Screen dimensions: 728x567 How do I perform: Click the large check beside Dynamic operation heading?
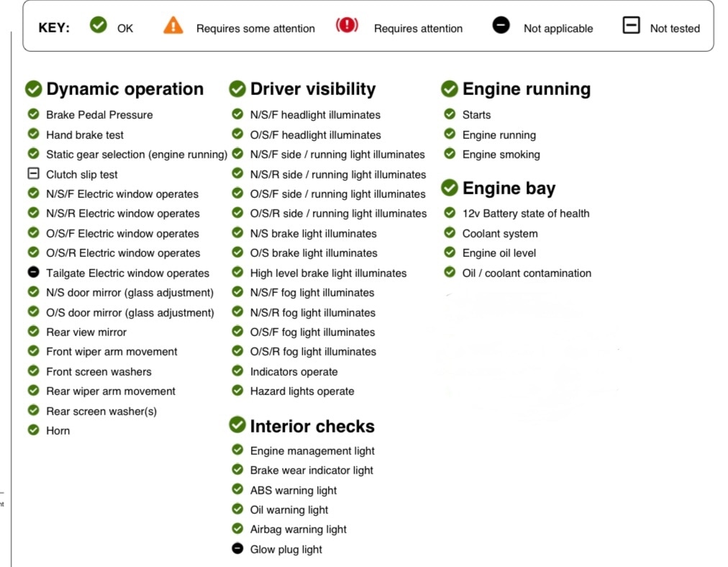tap(33, 89)
